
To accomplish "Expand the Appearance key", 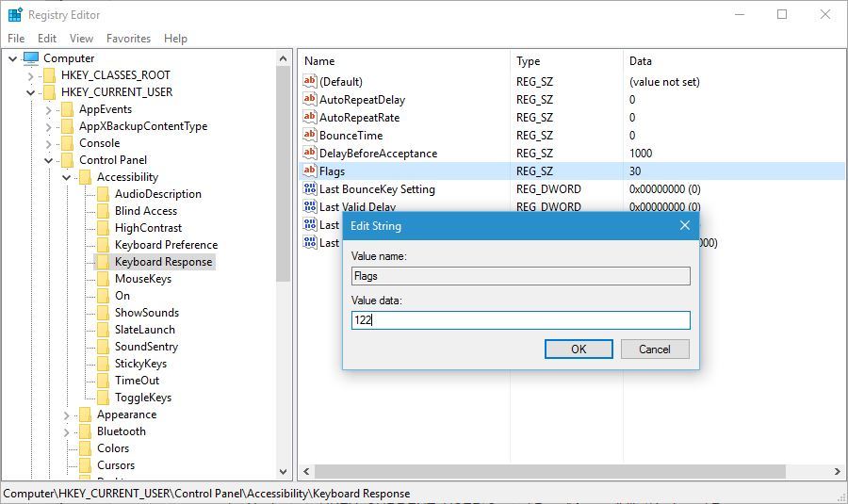I will pos(67,415).
